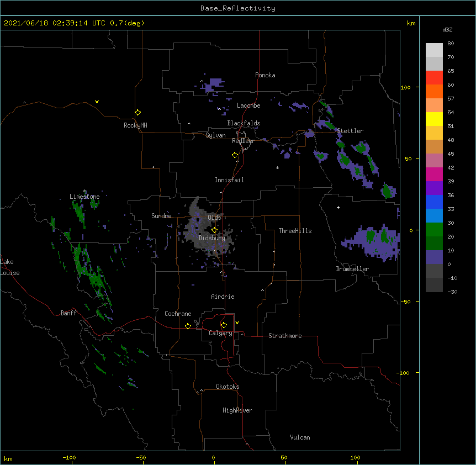Viewport: 476px width, 465px height.
Task: Click the Sylvan town label
Action: [x=215, y=135]
